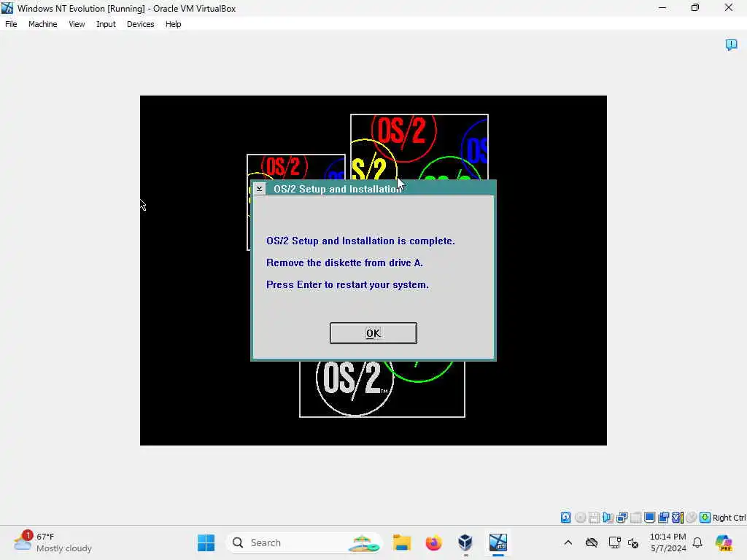Open the clock showing 10:14 PM
This screenshot has height=560, width=747.
(x=667, y=542)
